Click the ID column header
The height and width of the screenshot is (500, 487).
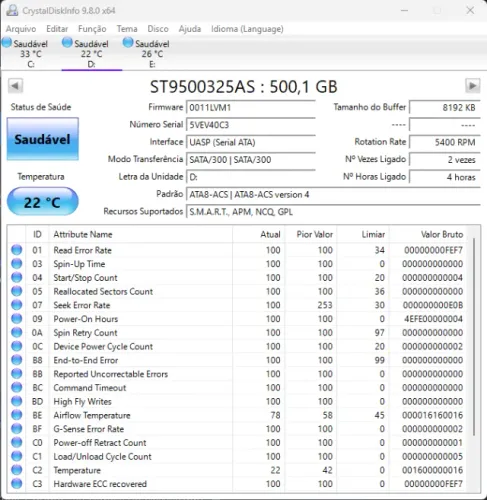[37, 234]
